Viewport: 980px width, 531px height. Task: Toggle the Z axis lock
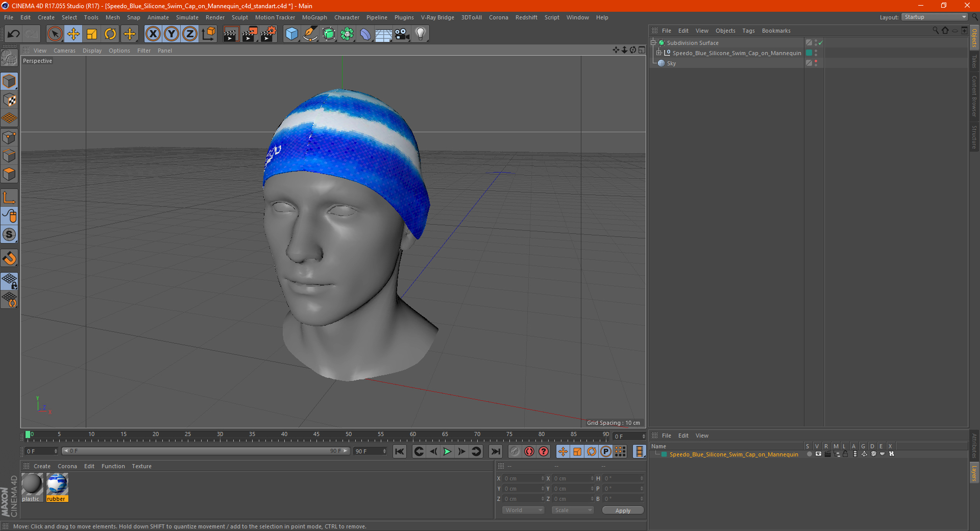pos(190,34)
